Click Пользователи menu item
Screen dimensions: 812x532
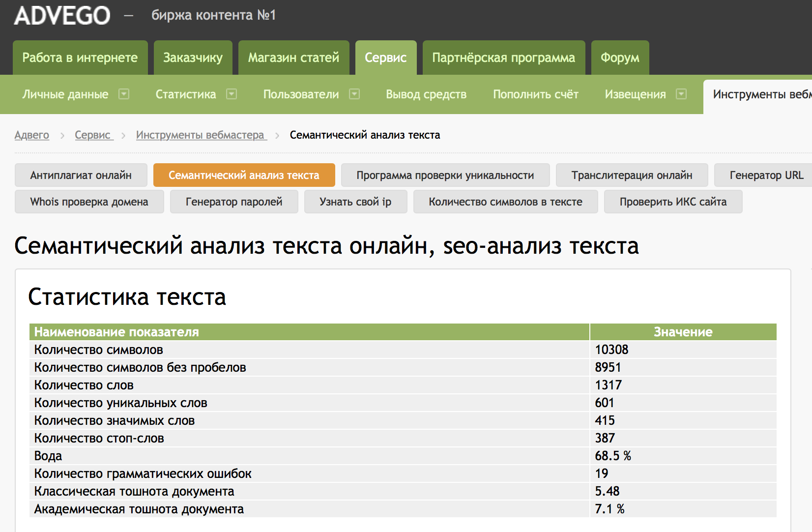click(x=301, y=94)
